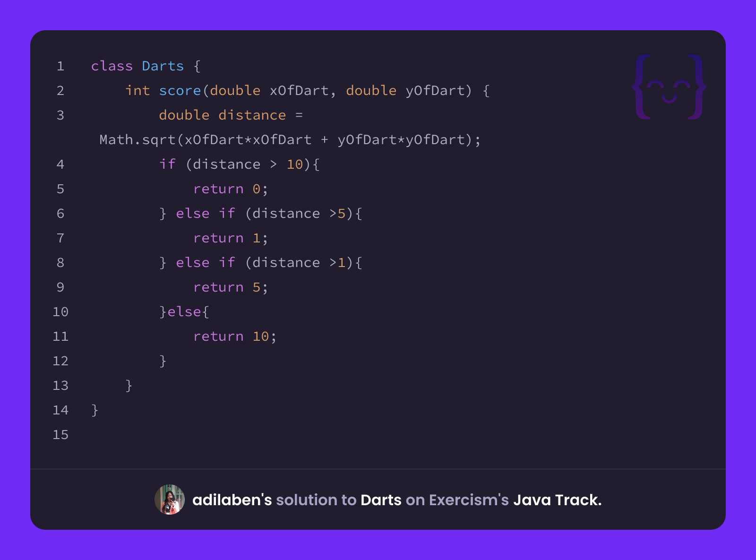
Task: Click the "Math.sqrt" call text
Action: click(x=137, y=140)
